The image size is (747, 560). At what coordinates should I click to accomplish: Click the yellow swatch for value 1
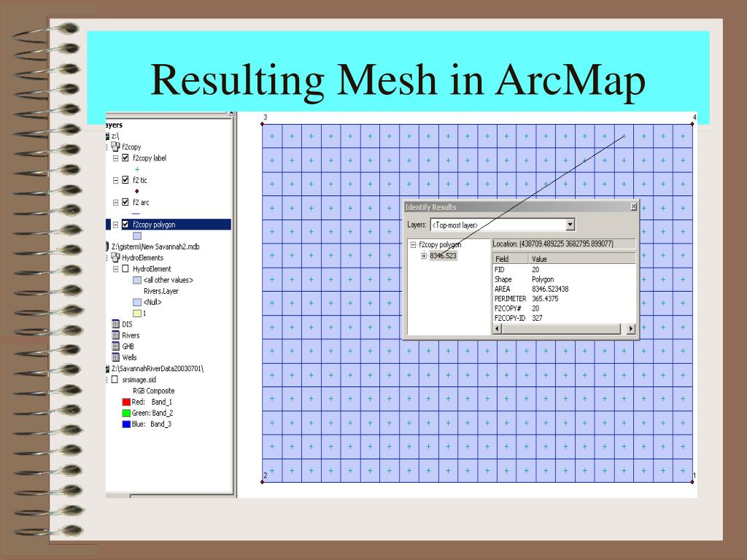pyautogui.click(x=137, y=314)
